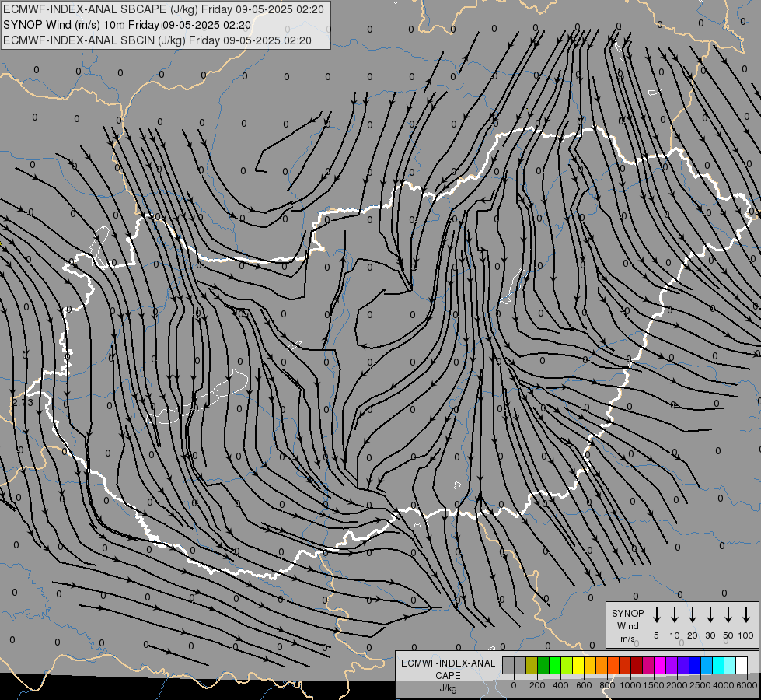
Task: Pick the bright green CAPE swatch
Action: (555, 665)
